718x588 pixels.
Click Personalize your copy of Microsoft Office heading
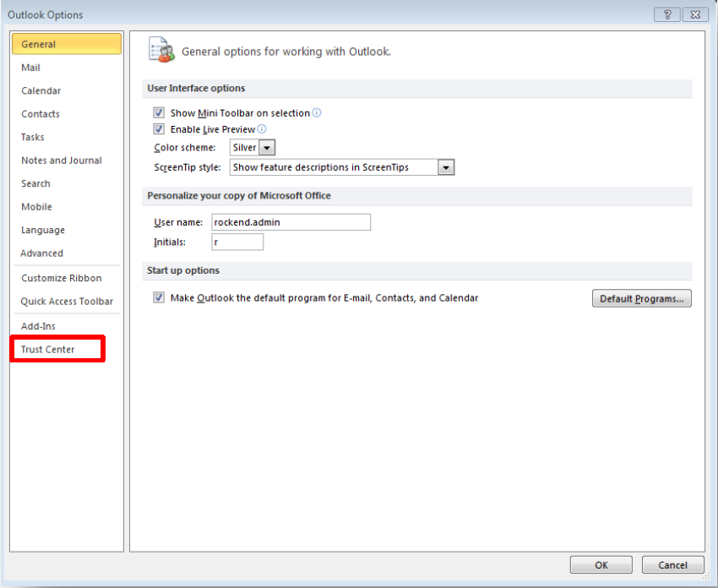click(x=239, y=195)
